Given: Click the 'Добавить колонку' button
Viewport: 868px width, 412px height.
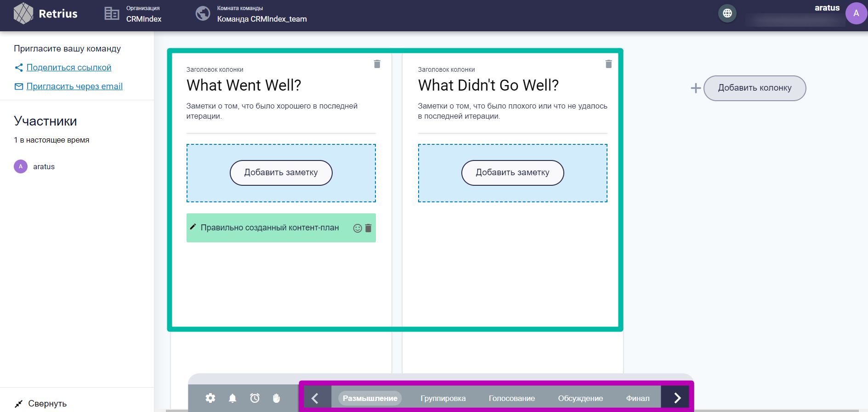Looking at the screenshot, I should point(754,88).
